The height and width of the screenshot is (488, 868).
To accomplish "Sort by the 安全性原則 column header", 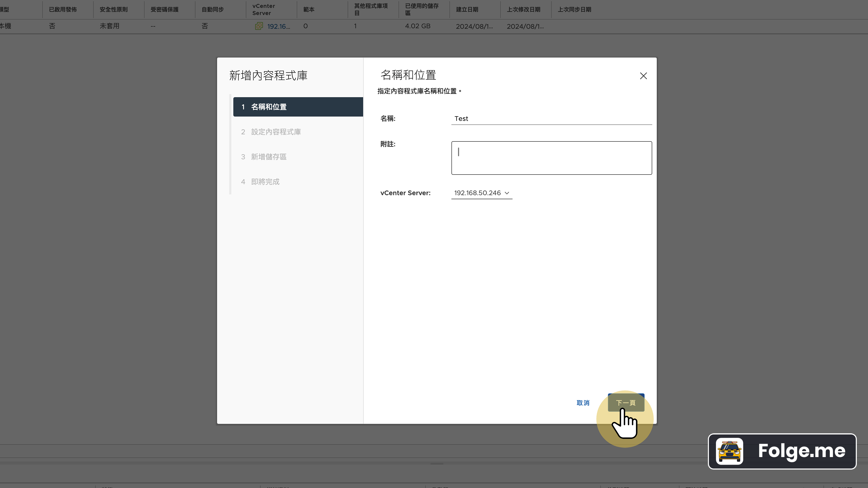I will (113, 9).
